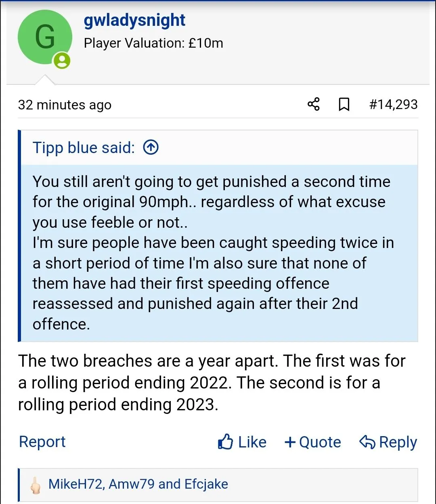Jump to quoted post via up-arrow icon
The image size is (436, 504).
tap(151, 148)
